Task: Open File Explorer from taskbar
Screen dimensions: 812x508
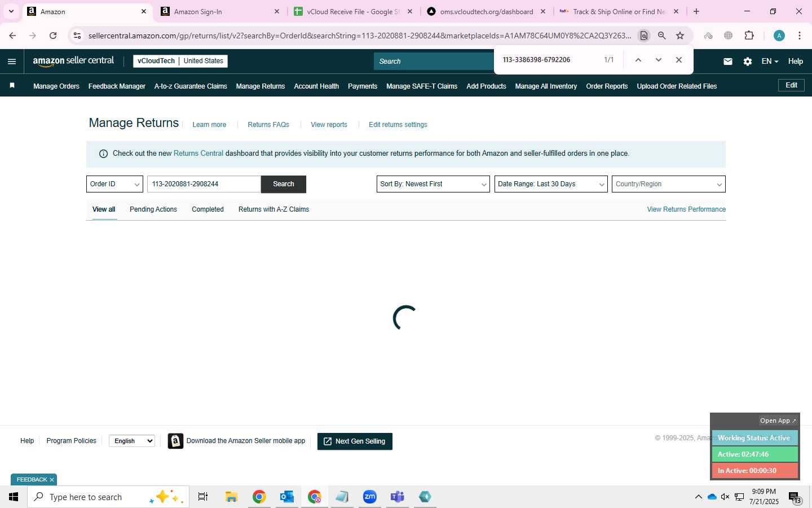Action: coord(231,497)
